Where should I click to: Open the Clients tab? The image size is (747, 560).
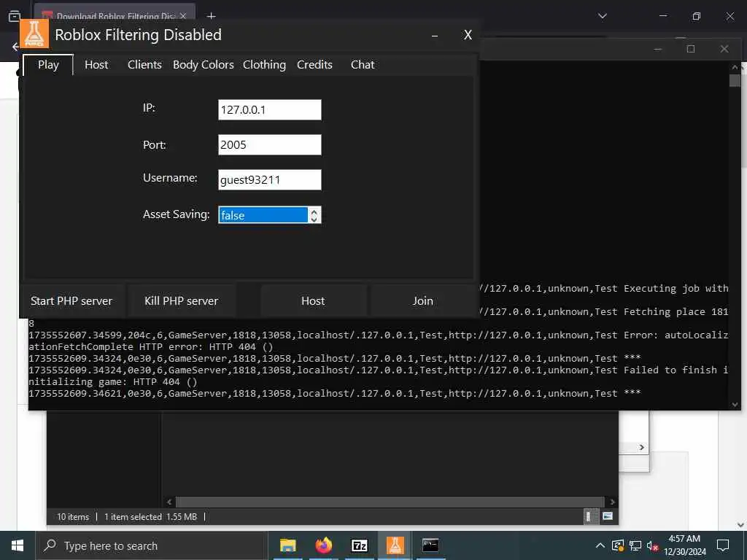[144, 65]
